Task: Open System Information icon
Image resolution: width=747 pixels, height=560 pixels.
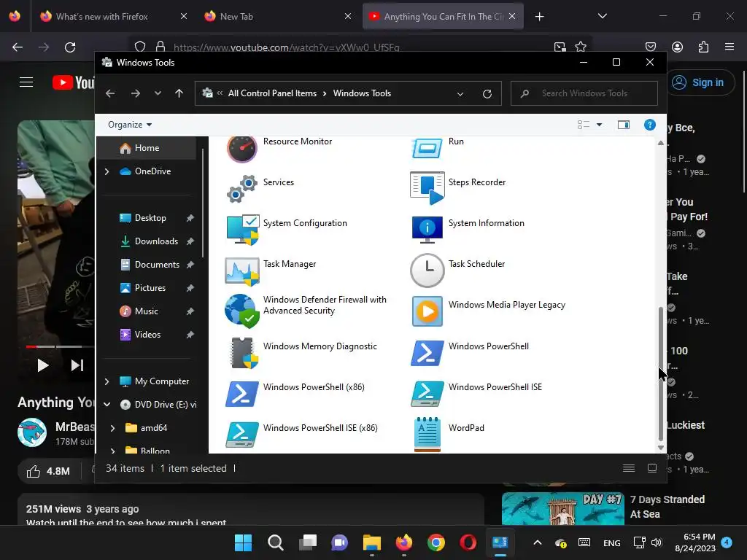Action: coord(427,230)
